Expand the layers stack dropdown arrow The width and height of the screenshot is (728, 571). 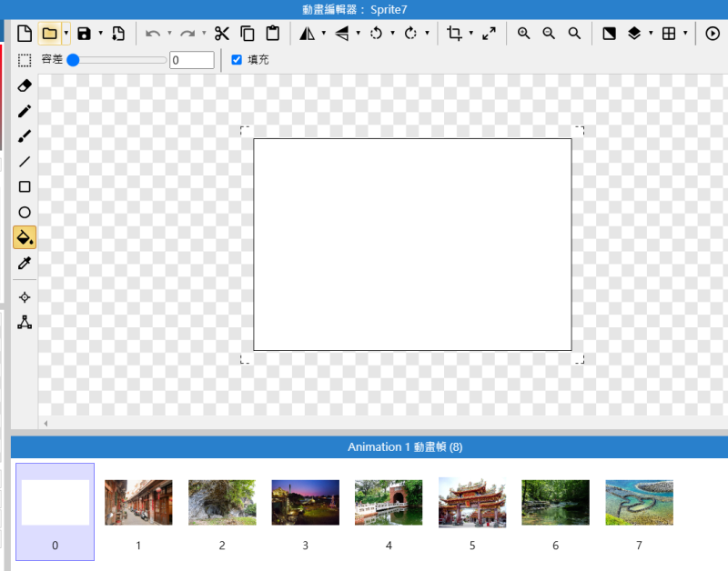click(x=651, y=34)
